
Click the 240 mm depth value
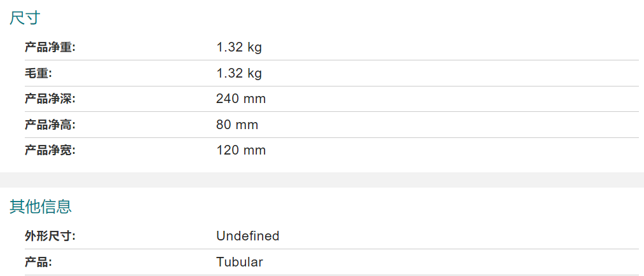pyautogui.click(x=241, y=99)
